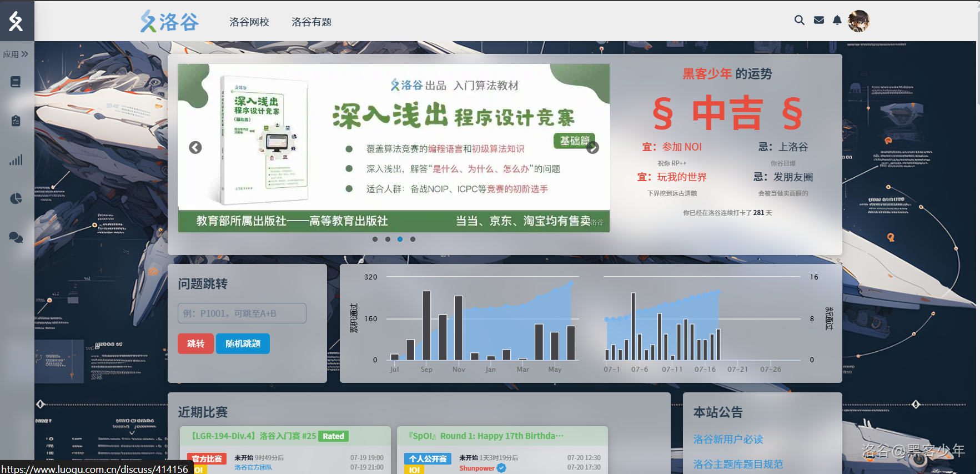Select the second carousel indicator dot

388,240
